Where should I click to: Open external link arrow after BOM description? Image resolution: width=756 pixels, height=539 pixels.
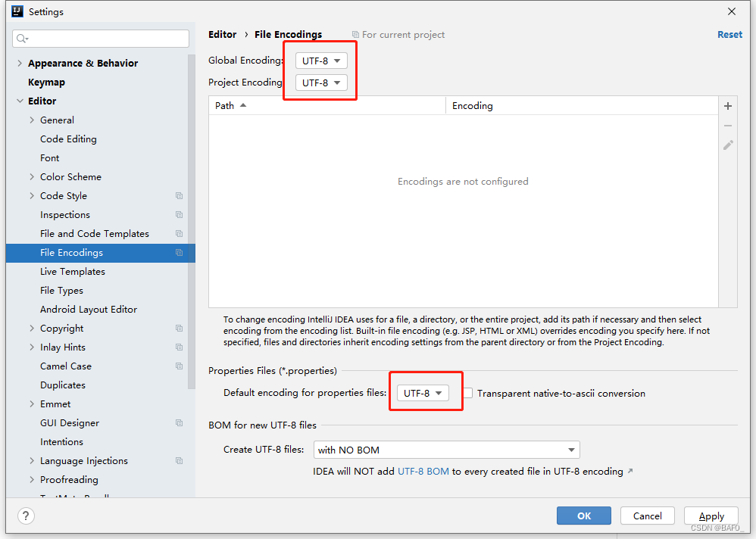tap(630, 471)
